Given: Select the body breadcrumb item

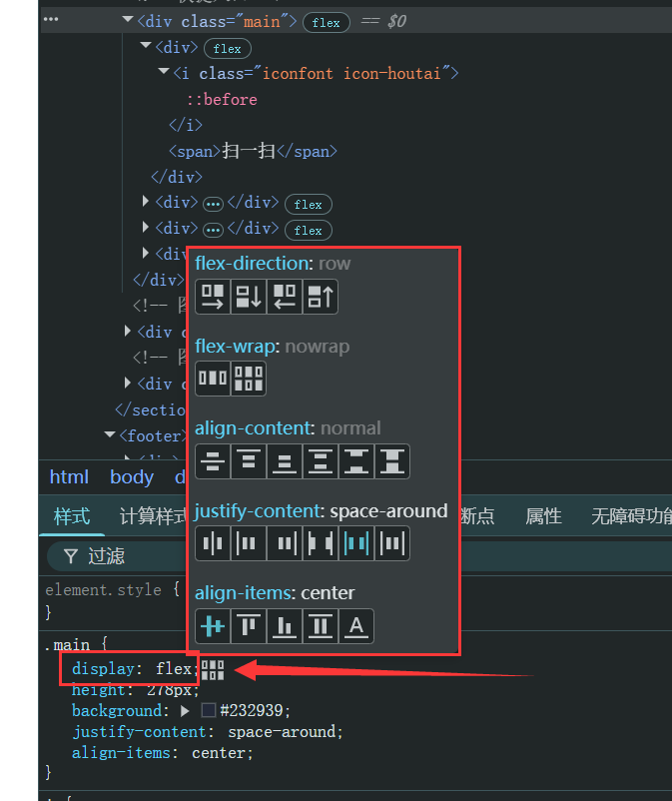Looking at the screenshot, I should [x=132, y=476].
